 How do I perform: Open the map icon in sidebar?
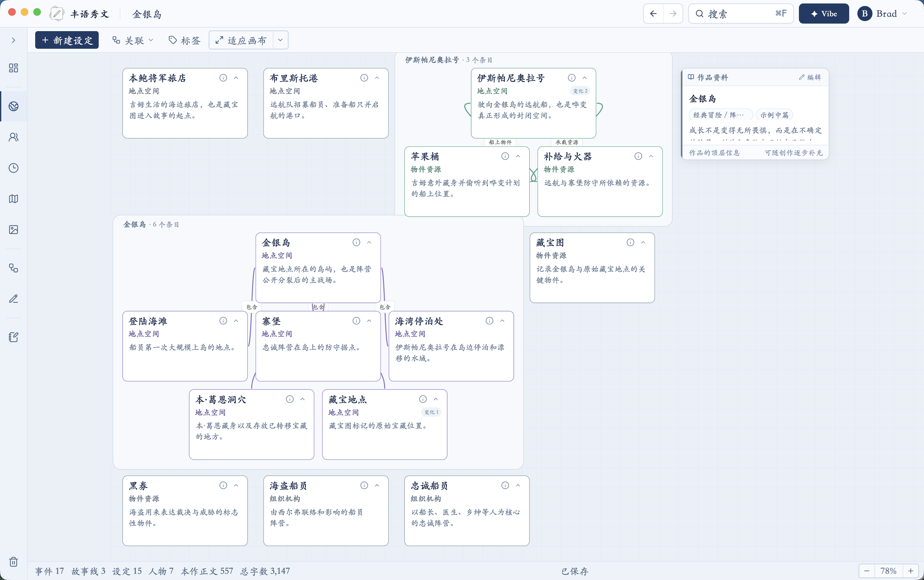14,199
